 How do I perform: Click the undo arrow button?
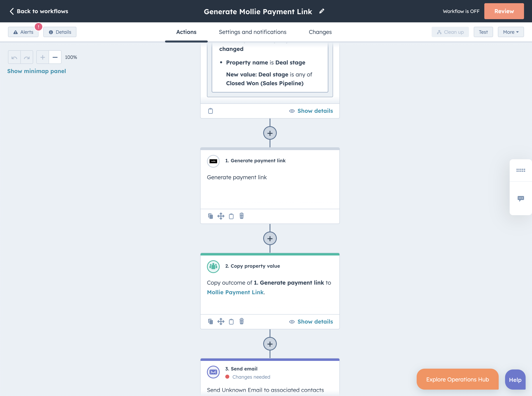tap(14, 57)
